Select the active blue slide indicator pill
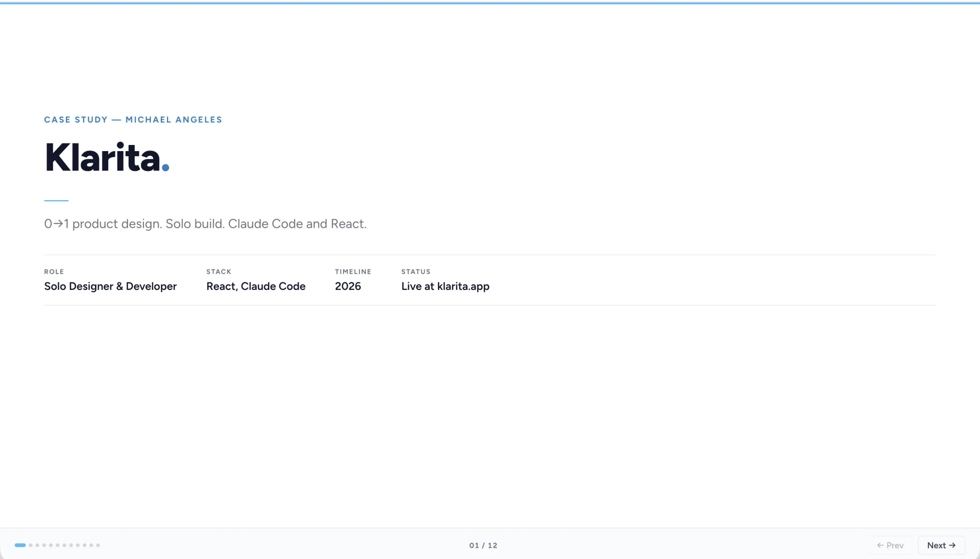The image size is (980, 559). (20, 545)
